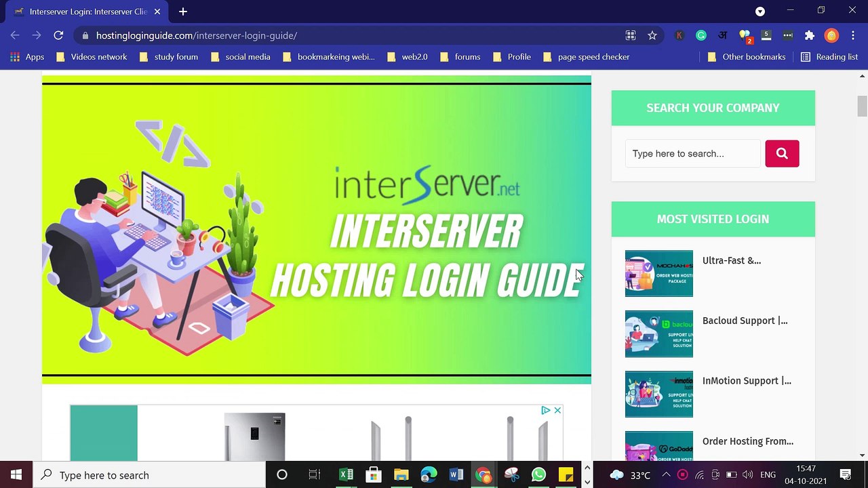This screenshot has width=868, height=488.
Task: Close the advertisement with the X
Action: coord(557,410)
